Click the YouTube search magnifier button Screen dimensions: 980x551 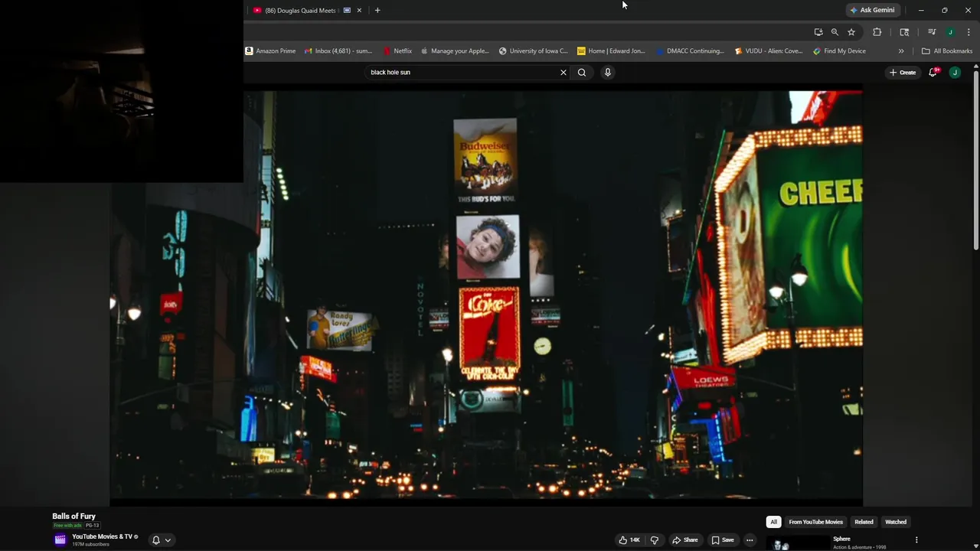(x=582, y=73)
